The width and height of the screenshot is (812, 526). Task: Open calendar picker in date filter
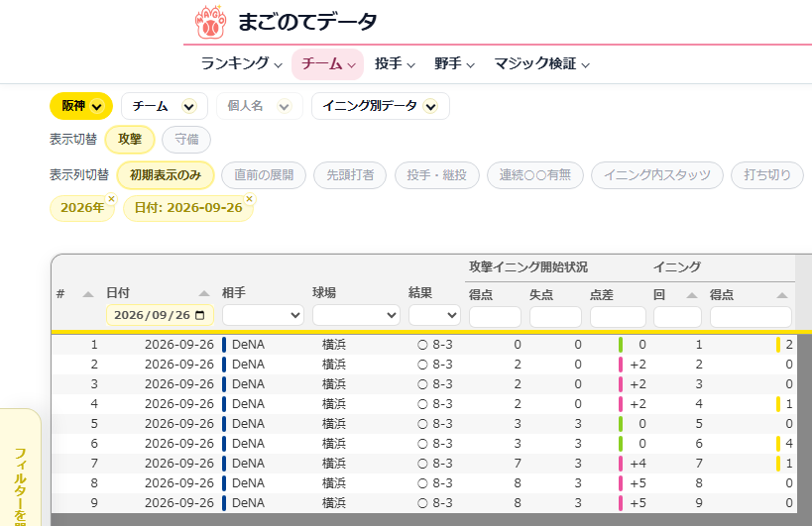point(200,315)
